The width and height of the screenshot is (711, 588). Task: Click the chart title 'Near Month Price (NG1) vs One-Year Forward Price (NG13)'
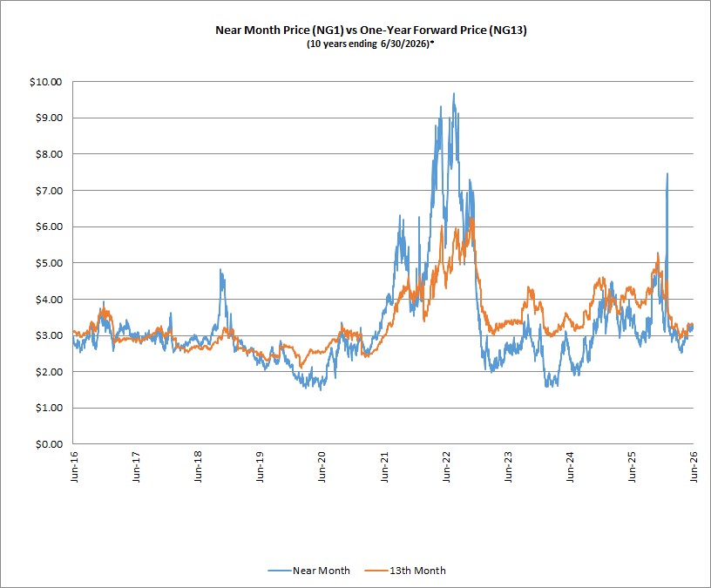(x=371, y=30)
